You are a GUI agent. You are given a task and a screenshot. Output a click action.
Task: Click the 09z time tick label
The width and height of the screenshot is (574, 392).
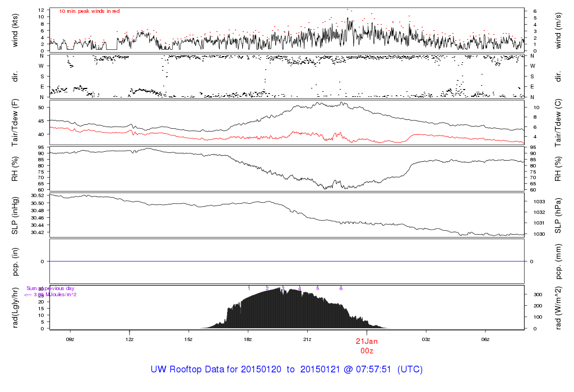(70, 339)
